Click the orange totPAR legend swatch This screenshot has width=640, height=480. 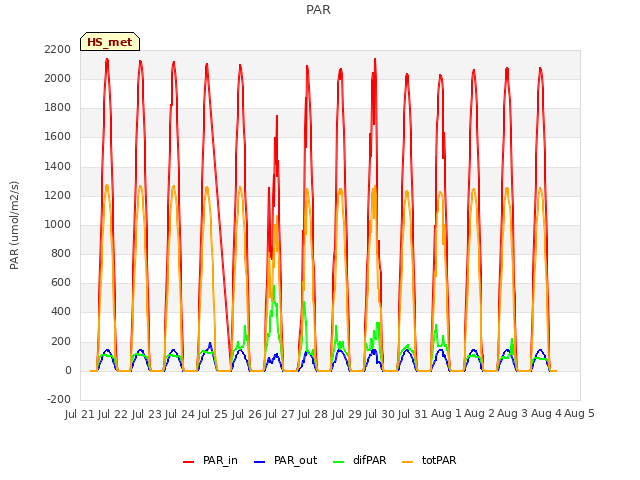coord(407,461)
